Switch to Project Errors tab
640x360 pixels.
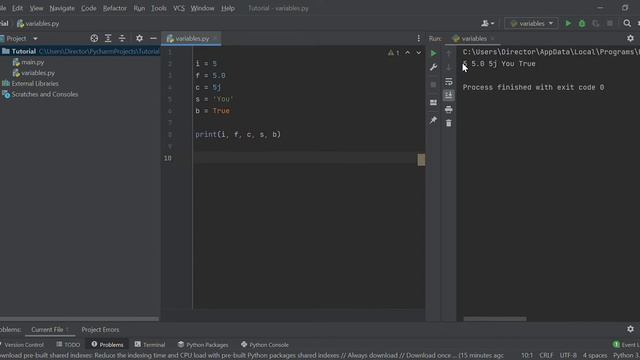click(100, 330)
